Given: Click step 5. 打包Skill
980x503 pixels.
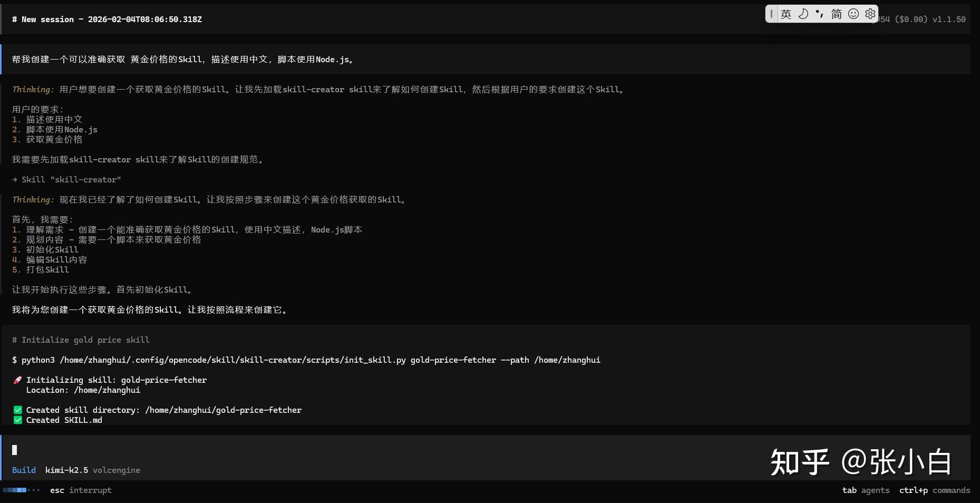Looking at the screenshot, I should (41, 270).
